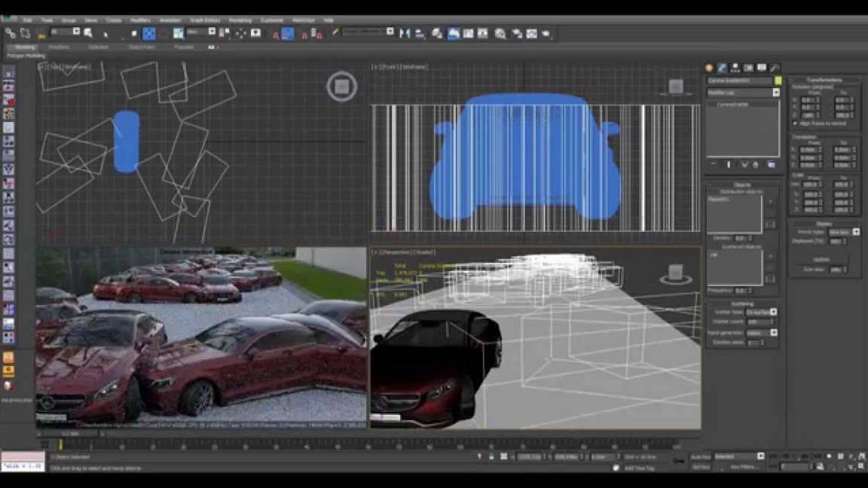This screenshot has width=868, height=488.
Task: Toggle Align Frame to normal checkbox
Action: (x=795, y=124)
